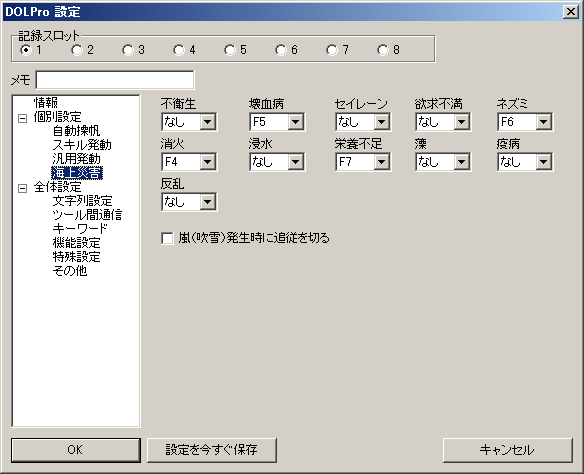Open the 反乱 dropdown
The image size is (584, 474).
[x=189, y=202]
